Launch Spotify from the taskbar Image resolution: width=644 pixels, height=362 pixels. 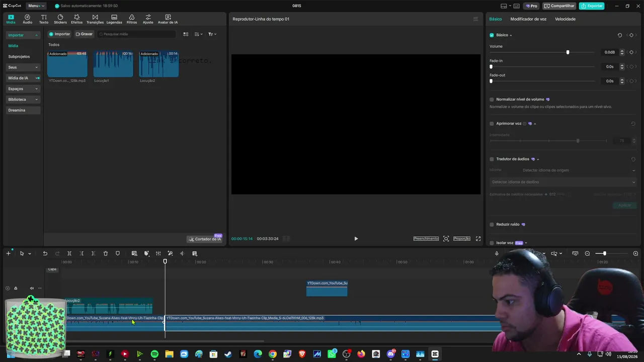coord(154,354)
